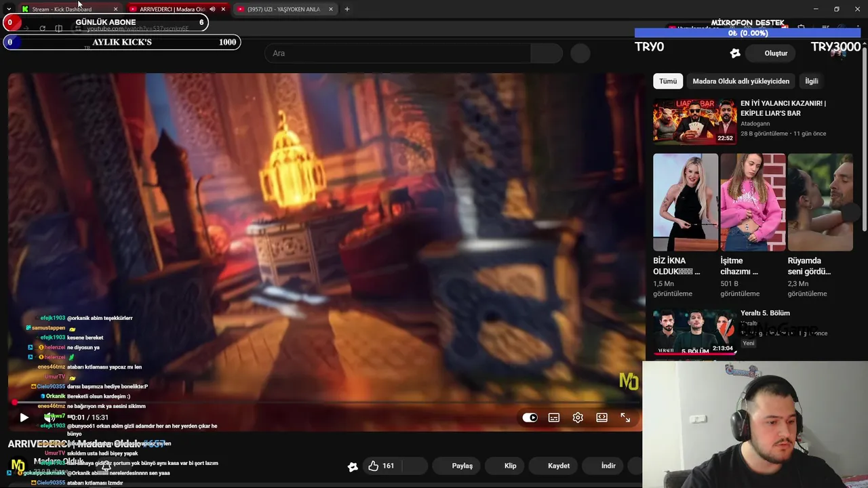Viewport: 868px width, 488px height.
Task: Open Liar's Bar video thumbnail
Action: pyautogui.click(x=694, y=121)
